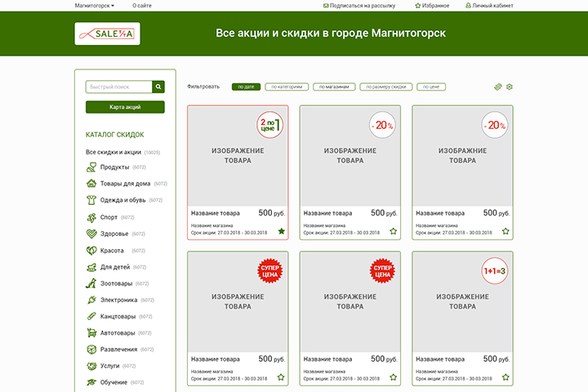Click the user icon beside Личный кабинет
This screenshot has height=392, width=588.
point(468,6)
